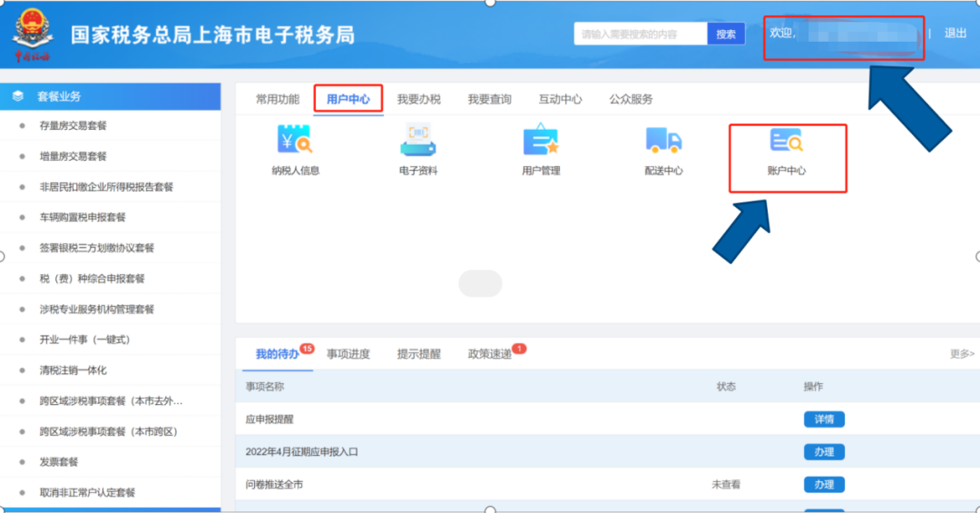Click the 事项名称 column header
Viewport: 980px width, 513px height.
264,387
